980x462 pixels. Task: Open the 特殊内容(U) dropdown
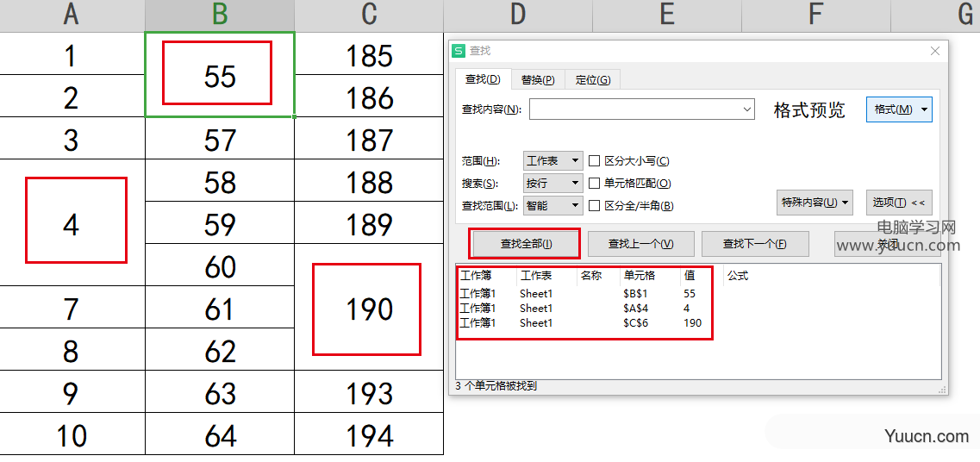pos(815,203)
